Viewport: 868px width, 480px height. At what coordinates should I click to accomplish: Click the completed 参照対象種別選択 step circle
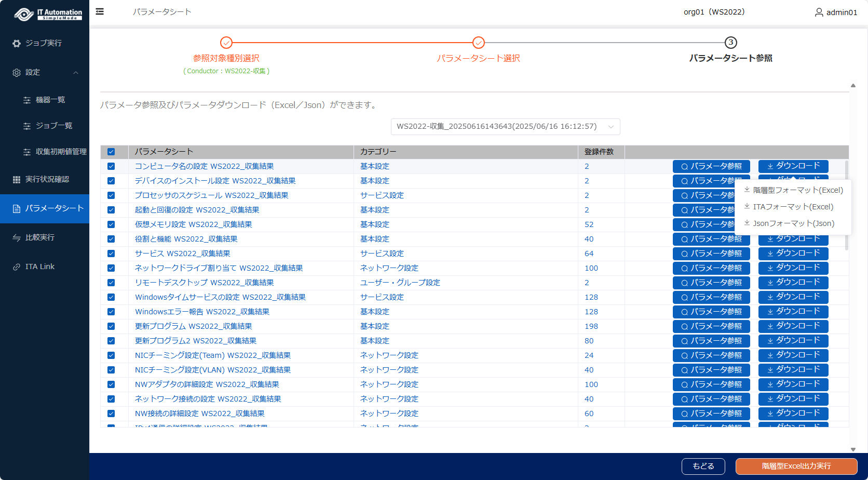(226, 43)
